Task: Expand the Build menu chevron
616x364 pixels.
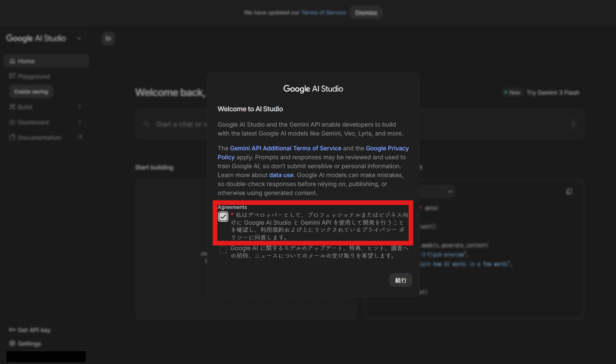Action: point(80,107)
